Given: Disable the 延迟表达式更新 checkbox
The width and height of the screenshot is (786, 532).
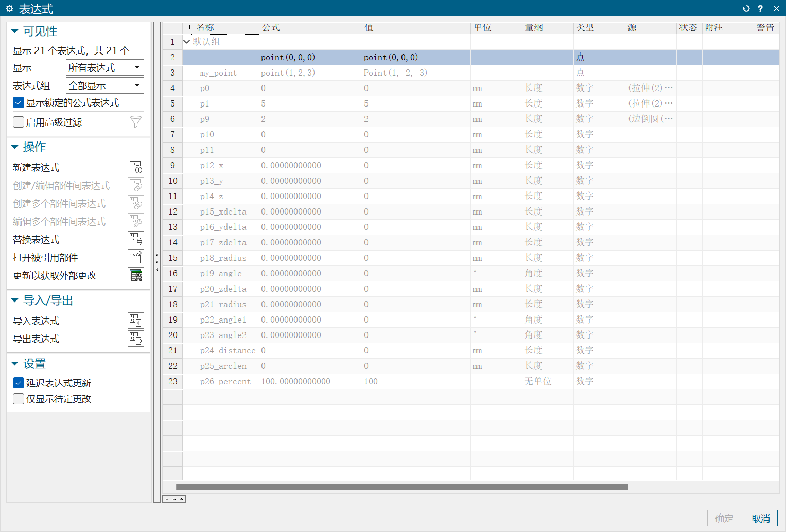Looking at the screenshot, I should coord(19,383).
